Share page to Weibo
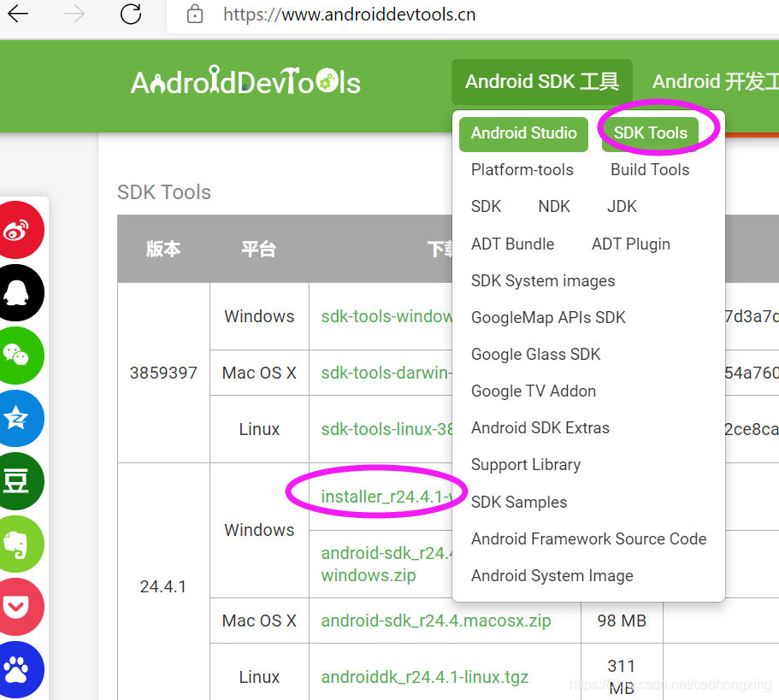This screenshot has height=700, width=779. pos(16,230)
